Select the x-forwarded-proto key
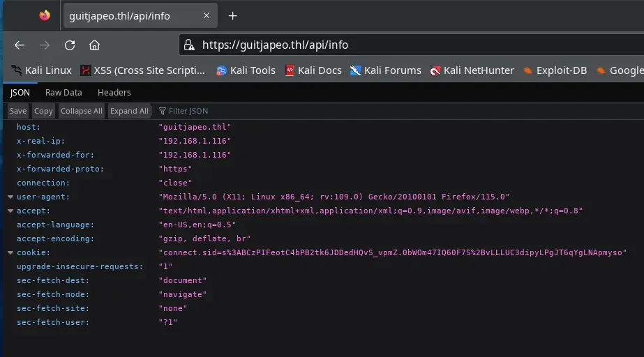 coord(60,169)
